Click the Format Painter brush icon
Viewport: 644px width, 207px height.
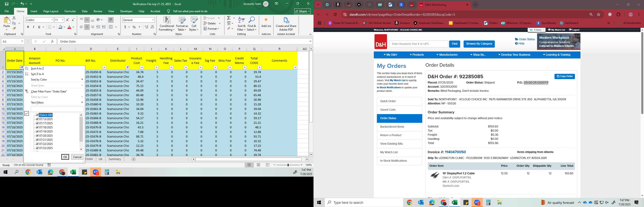14,28
